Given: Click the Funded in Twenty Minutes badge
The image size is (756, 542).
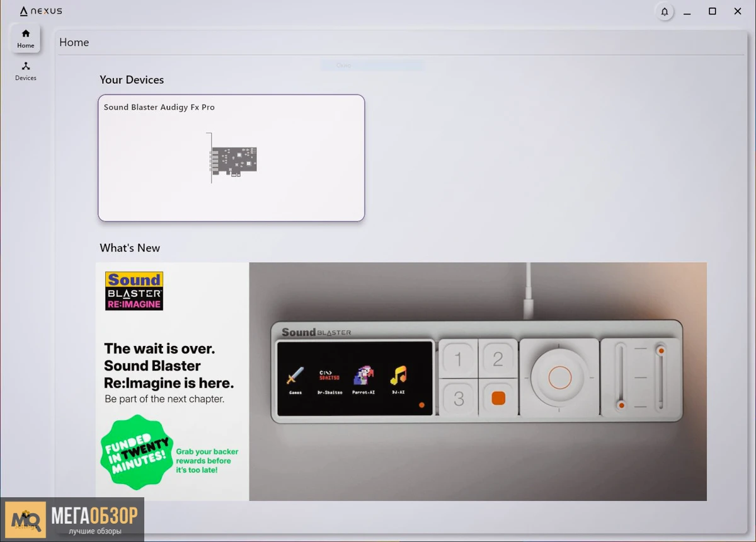Looking at the screenshot, I should [136, 451].
